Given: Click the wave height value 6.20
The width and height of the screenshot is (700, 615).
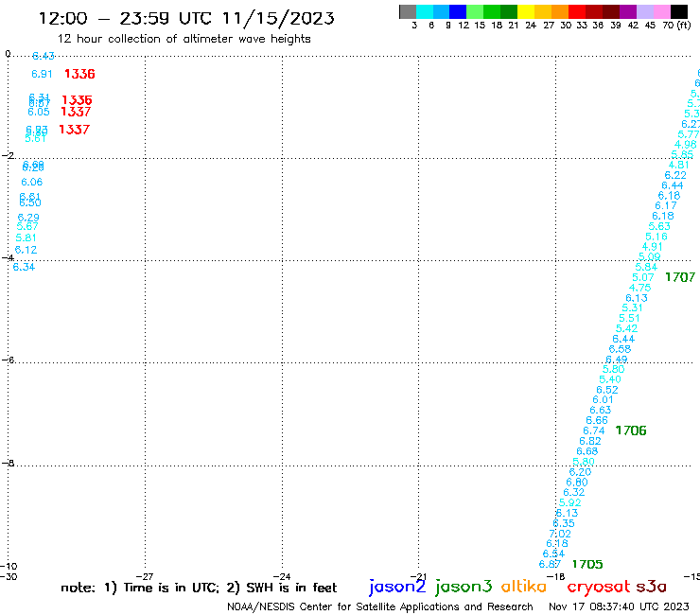Looking at the screenshot, I should 581,472.
